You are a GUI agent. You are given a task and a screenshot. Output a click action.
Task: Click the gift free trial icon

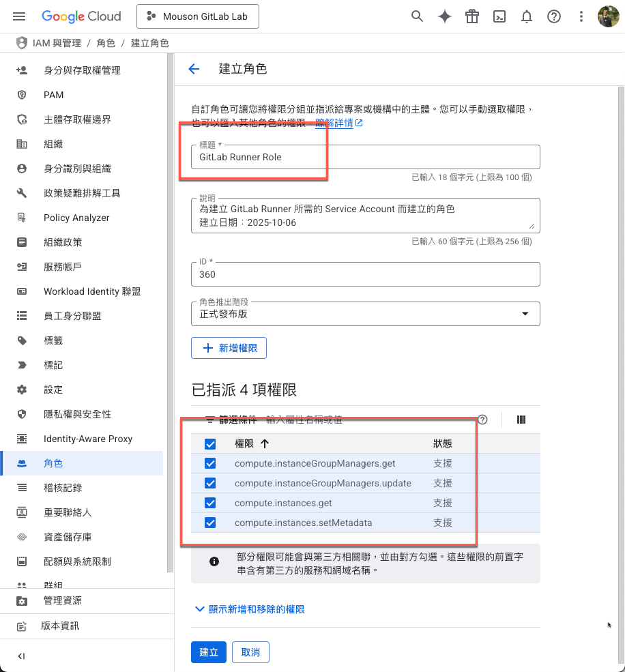click(x=472, y=16)
